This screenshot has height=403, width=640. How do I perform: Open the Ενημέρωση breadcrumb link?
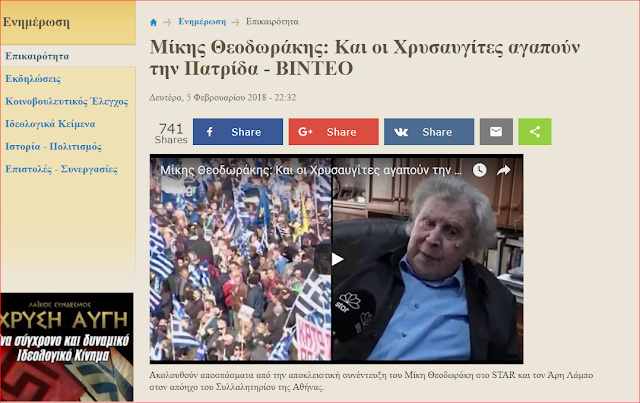pos(202,22)
